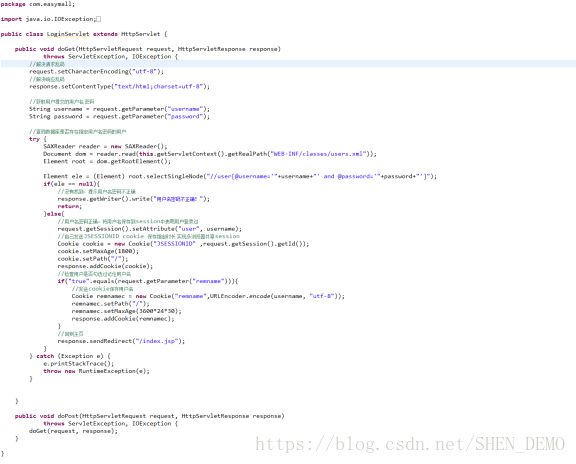This screenshot has width=576, height=464.
Task: Select the "WEB-INF/classes/users.xml" path string
Action: pyautogui.click(x=318, y=154)
